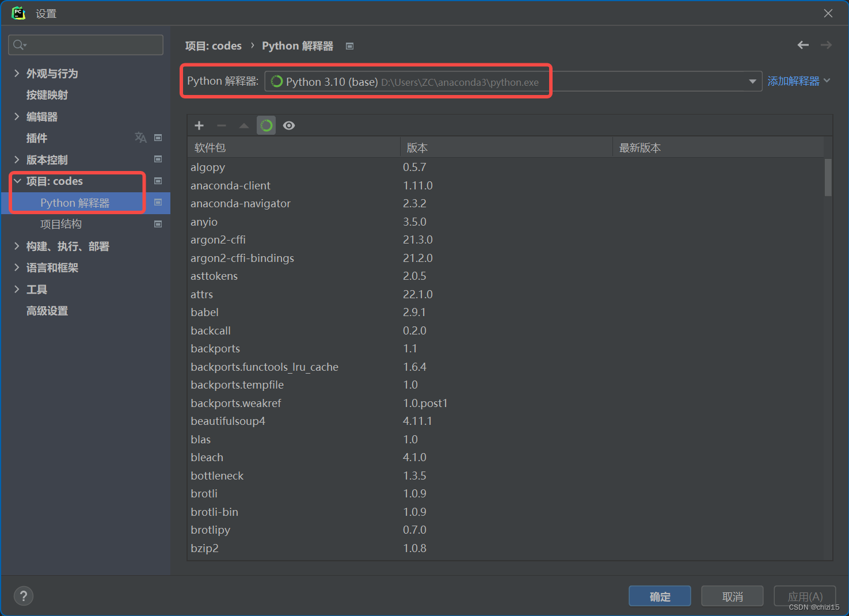This screenshot has height=616, width=849.
Task: Click the back navigation arrow
Action: click(x=803, y=45)
